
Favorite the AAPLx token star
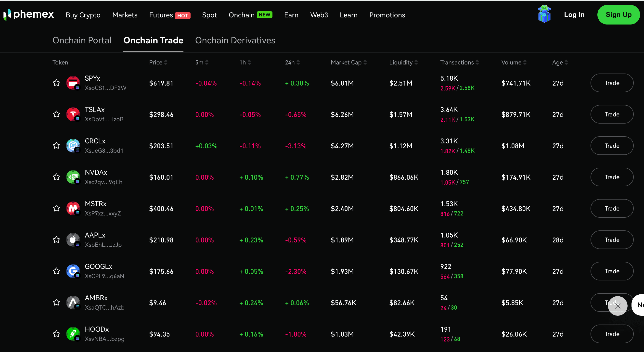pyautogui.click(x=56, y=240)
